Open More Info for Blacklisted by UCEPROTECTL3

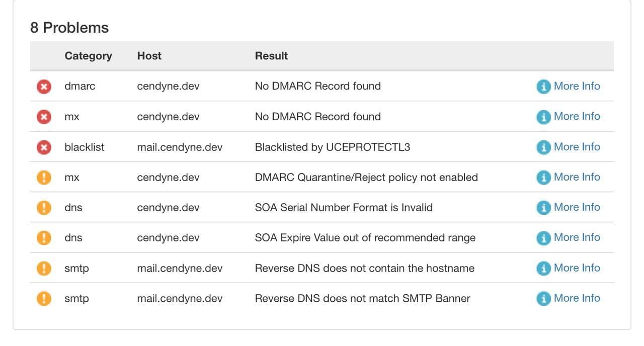(577, 147)
